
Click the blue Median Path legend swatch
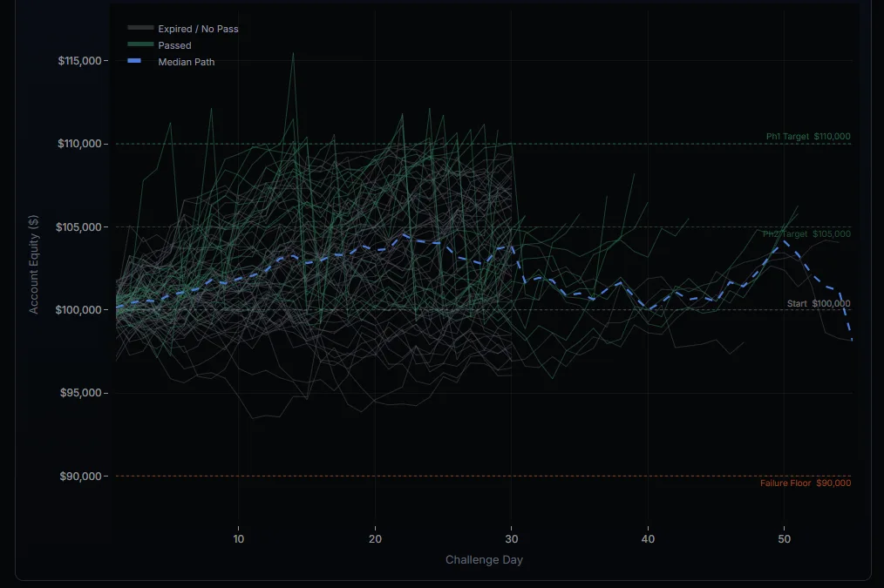coord(134,60)
